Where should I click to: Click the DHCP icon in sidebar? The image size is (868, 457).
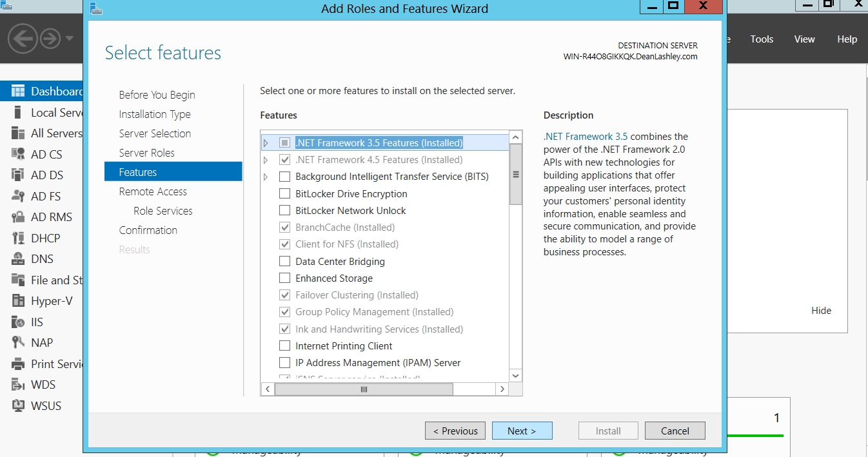point(18,238)
